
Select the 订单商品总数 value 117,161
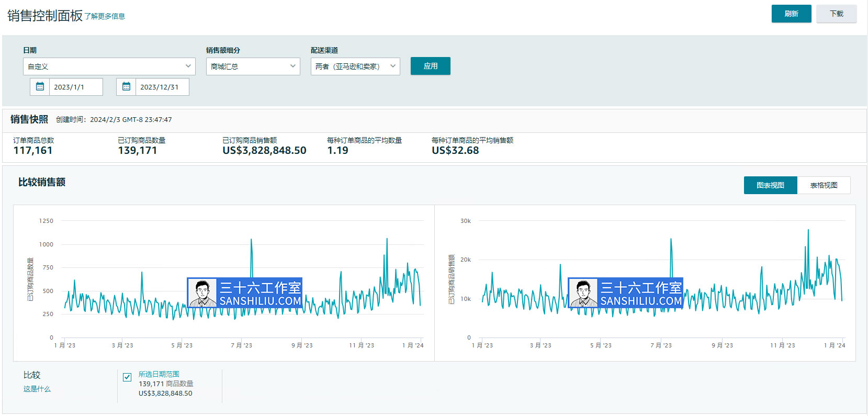[x=33, y=150]
